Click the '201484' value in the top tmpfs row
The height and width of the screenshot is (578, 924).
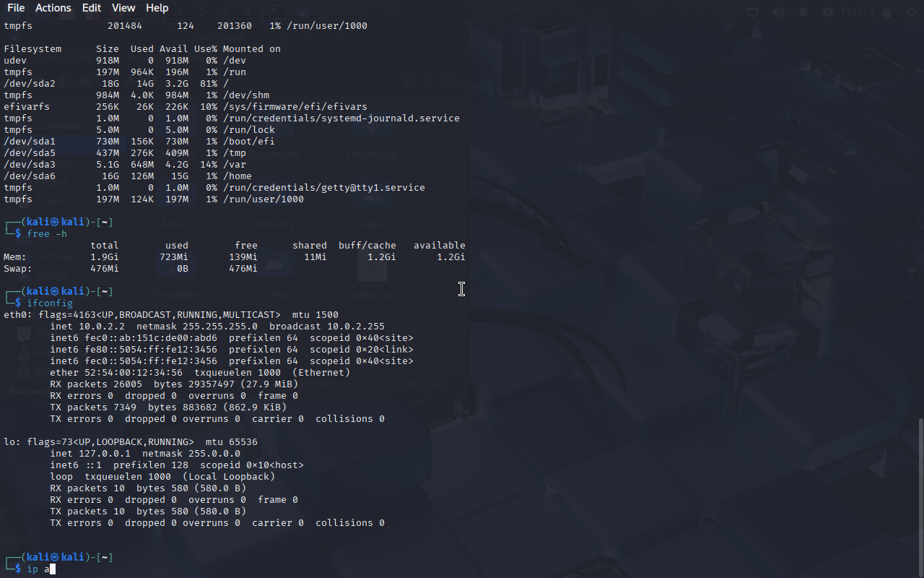tap(125, 26)
